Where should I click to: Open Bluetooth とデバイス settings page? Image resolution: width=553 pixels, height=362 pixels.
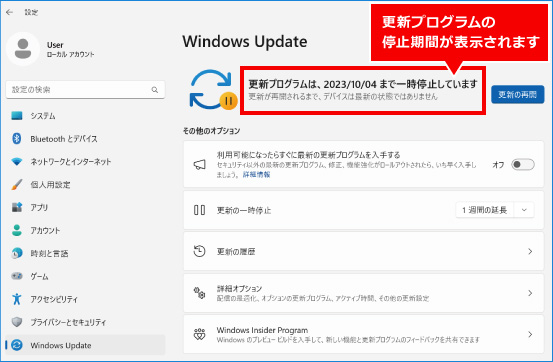[x=85, y=139]
